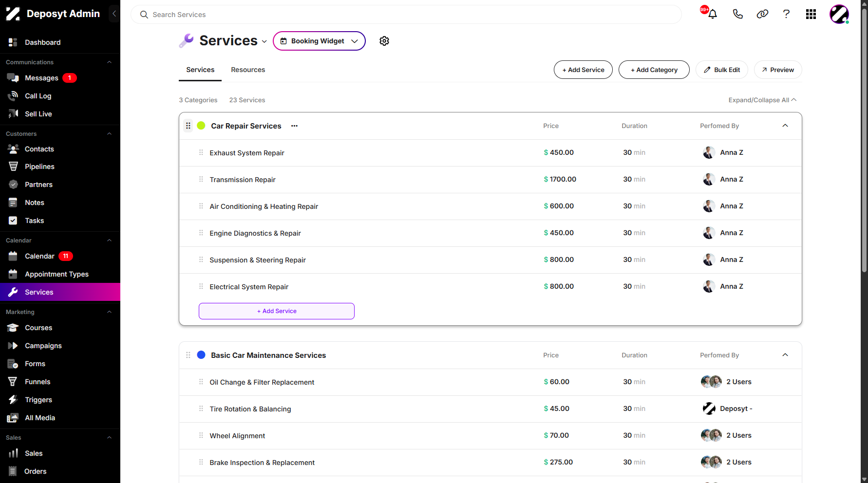Click + Add Service under Car Repair Services
This screenshot has height=483, width=868.
coord(277,311)
